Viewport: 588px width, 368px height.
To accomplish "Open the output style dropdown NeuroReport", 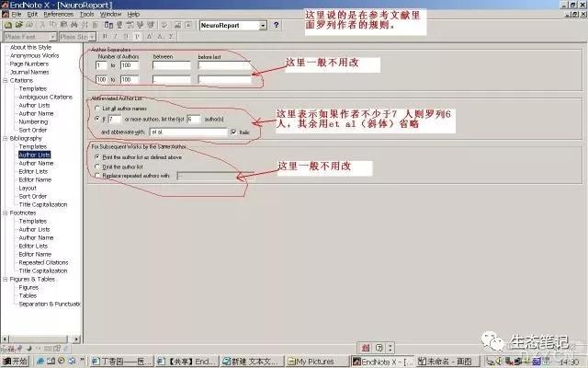I will [x=264, y=26].
